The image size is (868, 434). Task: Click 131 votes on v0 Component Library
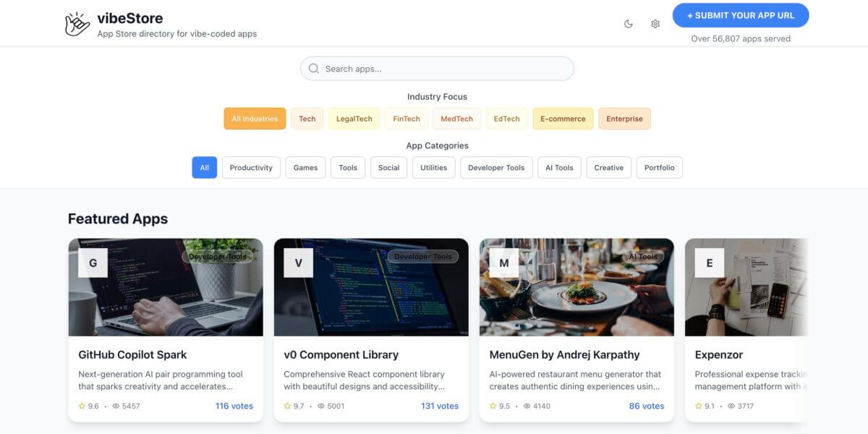tap(440, 406)
